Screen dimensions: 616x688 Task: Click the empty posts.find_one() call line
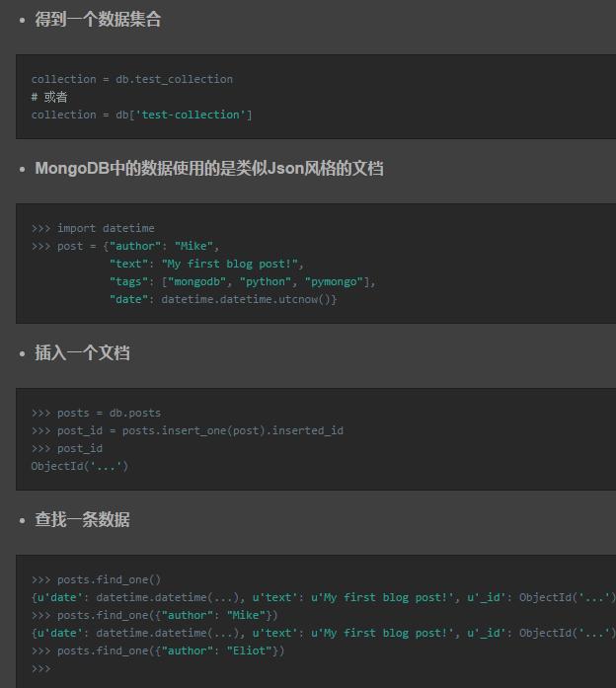[x=96, y=579]
